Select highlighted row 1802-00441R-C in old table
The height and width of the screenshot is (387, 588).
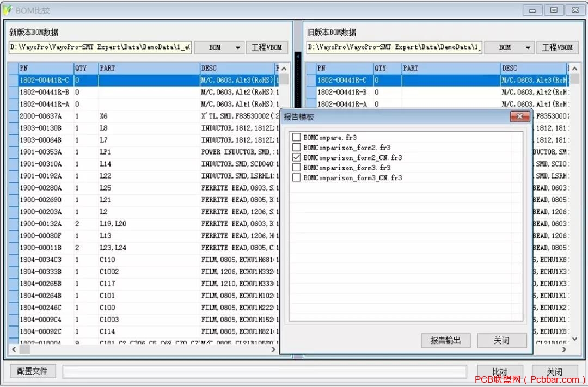click(x=438, y=80)
